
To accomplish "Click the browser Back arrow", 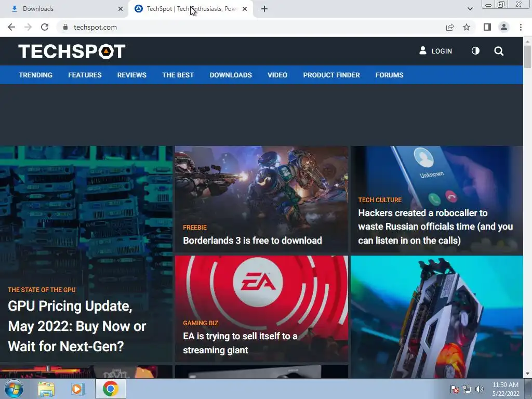I will 11,27.
